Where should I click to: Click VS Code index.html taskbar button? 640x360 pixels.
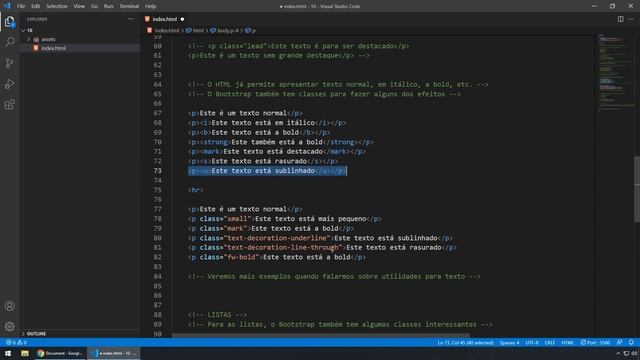113,353
